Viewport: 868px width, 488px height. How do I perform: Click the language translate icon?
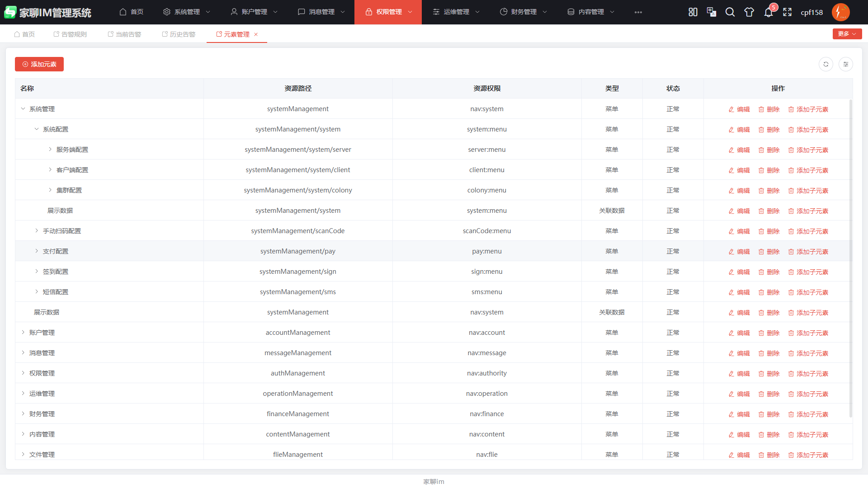tap(712, 12)
